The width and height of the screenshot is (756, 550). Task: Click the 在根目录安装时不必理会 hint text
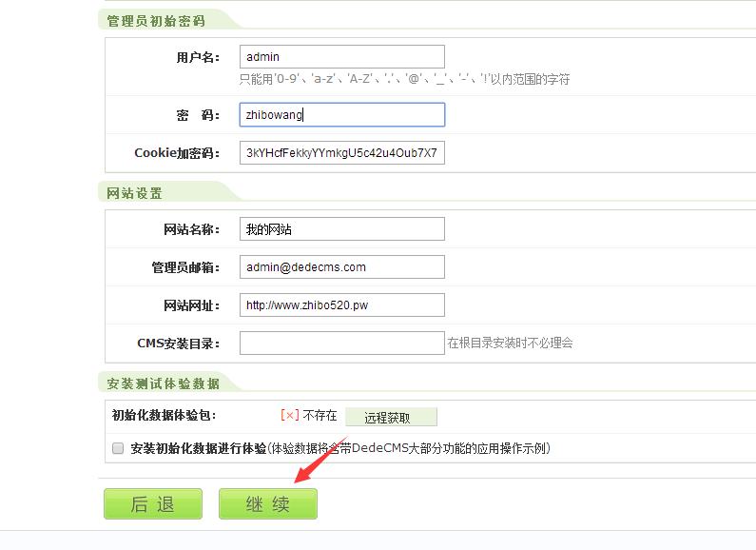[510, 344]
